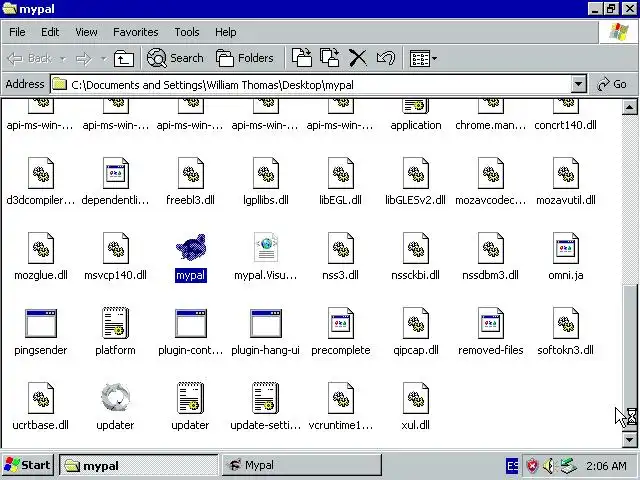The width and height of the screenshot is (640, 480).
Task: Select xul.dll file
Action: (416, 407)
